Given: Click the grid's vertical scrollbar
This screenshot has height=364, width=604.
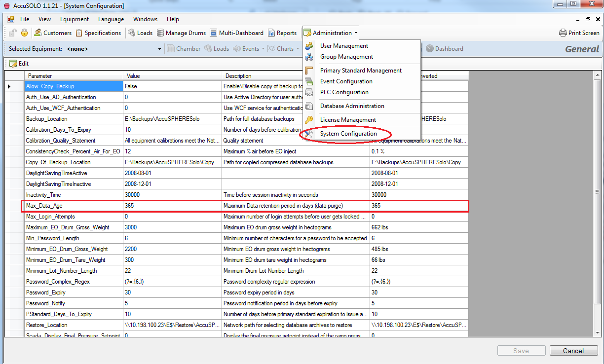Looking at the screenshot, I should [596, 192].
